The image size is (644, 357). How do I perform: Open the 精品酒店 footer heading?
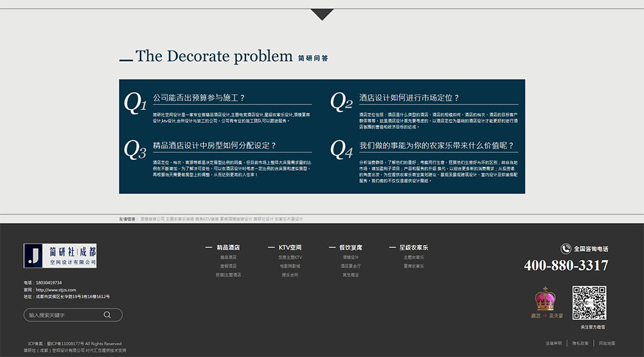229,247
